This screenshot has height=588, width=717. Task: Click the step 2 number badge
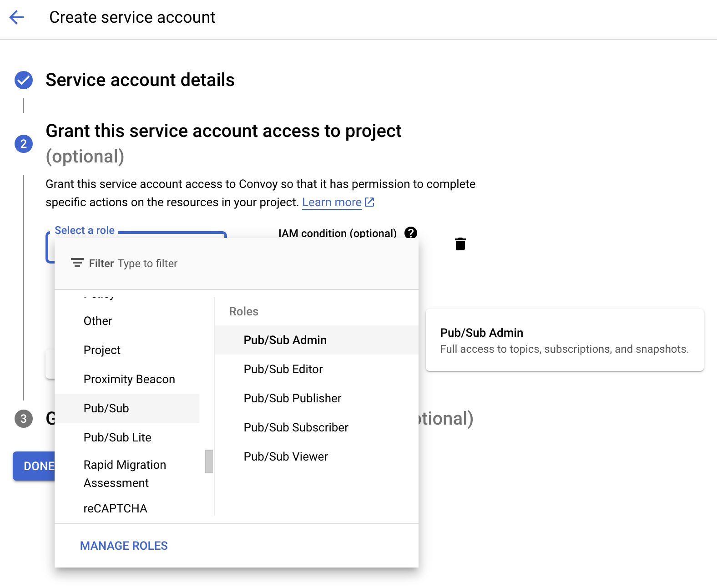(24, 144)
